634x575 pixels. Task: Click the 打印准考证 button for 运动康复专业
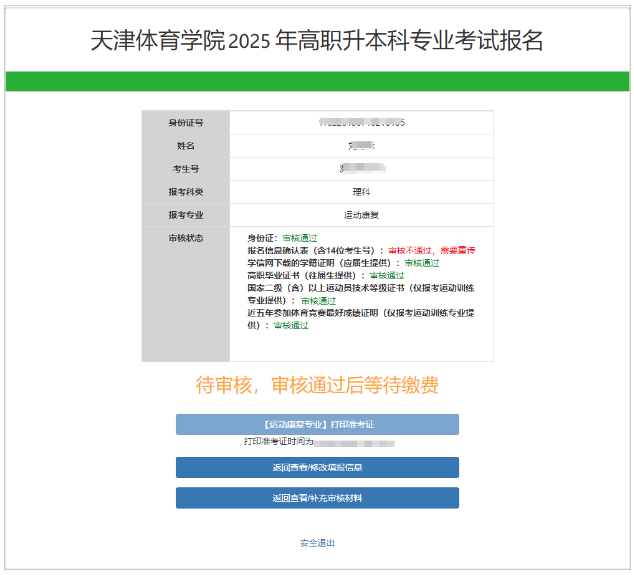317,424
